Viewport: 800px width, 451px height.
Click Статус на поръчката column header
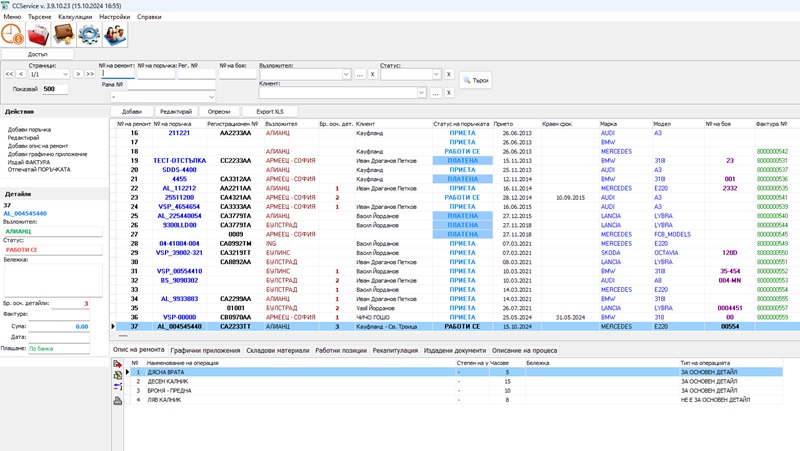pyautogui.click(x=462, y=123)
